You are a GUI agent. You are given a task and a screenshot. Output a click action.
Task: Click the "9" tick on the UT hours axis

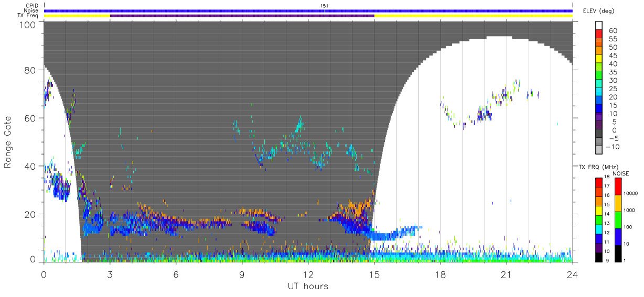(242, 274)
